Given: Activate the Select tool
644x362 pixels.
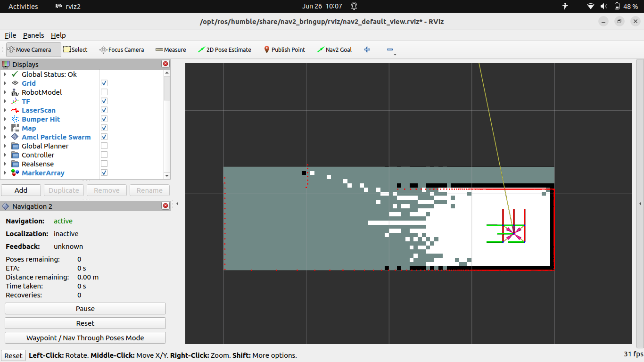Looking at the screenshot, I should point(75,49).
